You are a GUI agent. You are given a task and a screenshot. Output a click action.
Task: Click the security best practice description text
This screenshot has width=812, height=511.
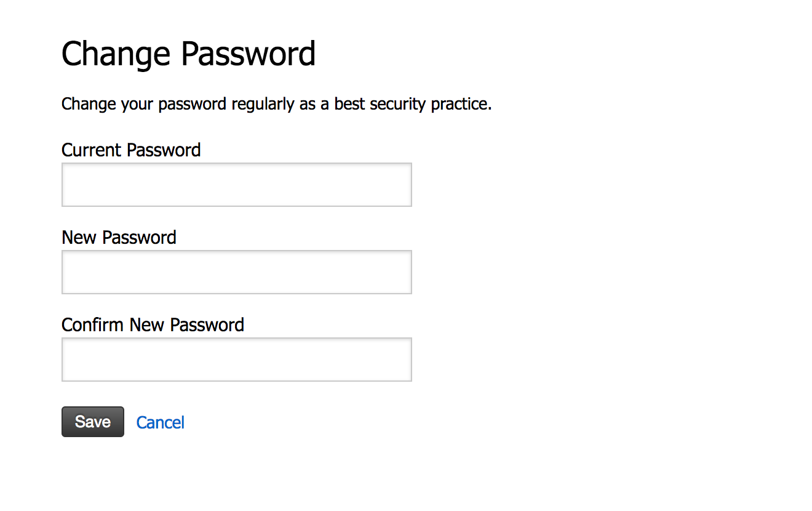click(277, 104)
